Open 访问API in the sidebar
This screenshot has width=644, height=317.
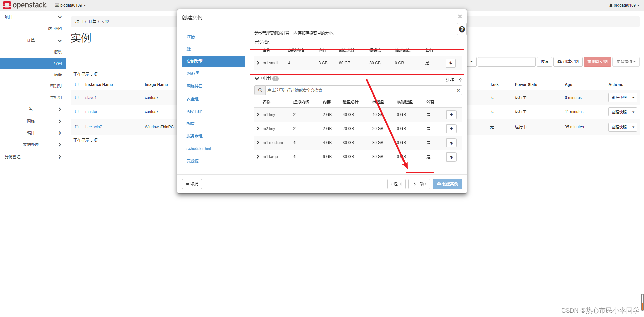pos(55,29)
